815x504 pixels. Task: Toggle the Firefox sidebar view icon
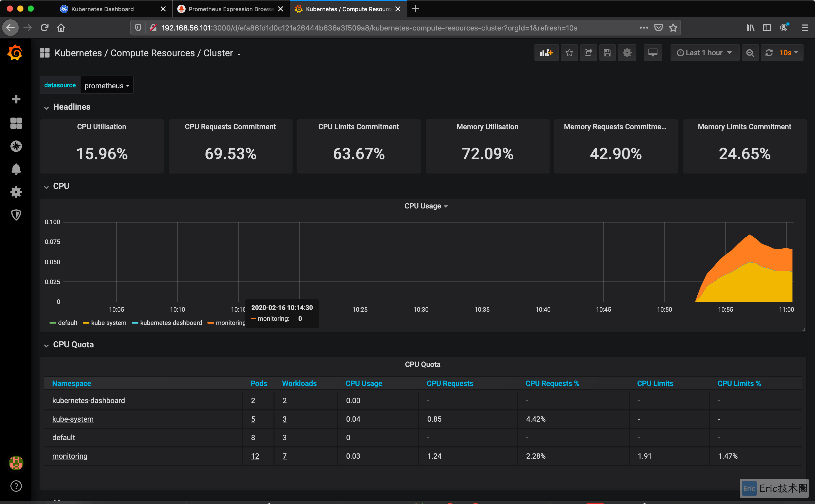point(767,28)
